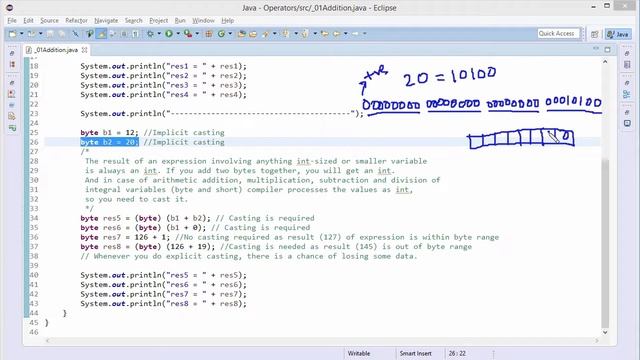
Task: Click the Open Task folder icon
Action: [253, 34]
